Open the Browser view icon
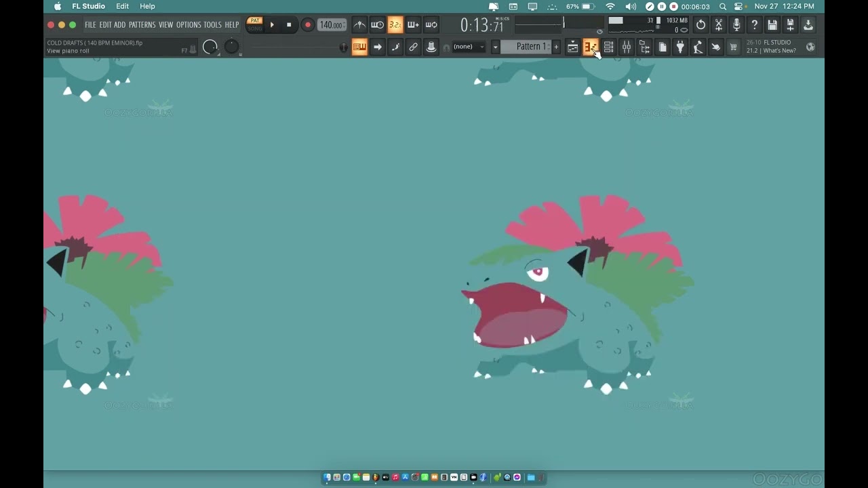Screen dimensions: 868x488 click(x=644, y=47)
